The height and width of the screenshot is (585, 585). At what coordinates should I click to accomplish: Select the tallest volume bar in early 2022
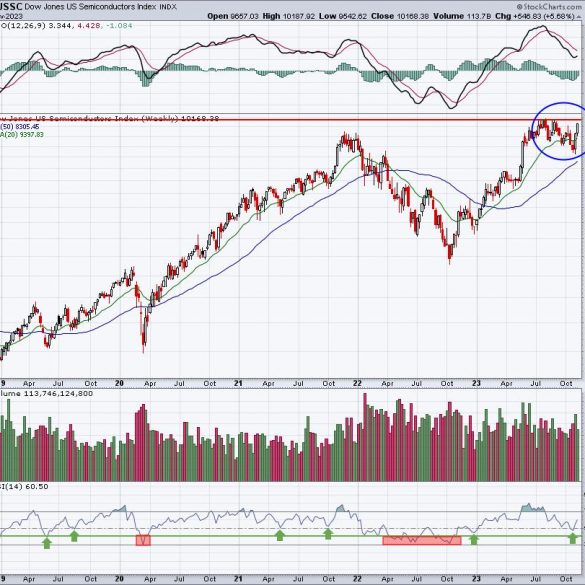click(x=365, y=437)
